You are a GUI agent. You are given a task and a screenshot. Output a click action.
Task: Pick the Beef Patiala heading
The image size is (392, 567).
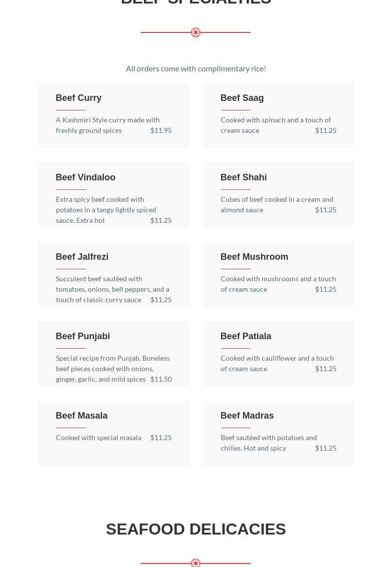(246, 336)
